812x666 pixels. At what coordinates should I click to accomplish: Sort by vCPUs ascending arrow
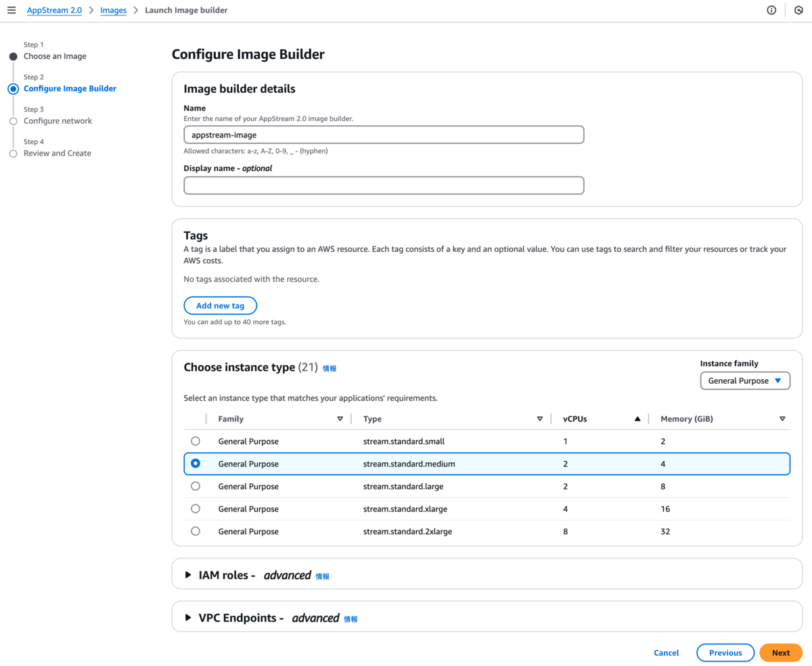tap(637, 419)
